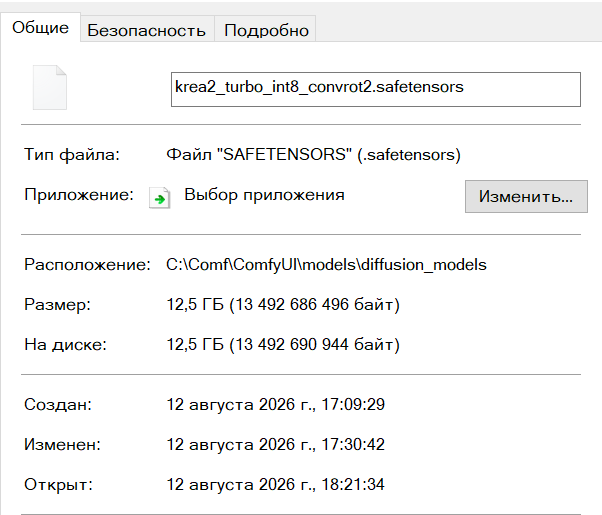Click the Изменен: label
The width and height of the screenshot is (602, 515).
tap(63, 444)
